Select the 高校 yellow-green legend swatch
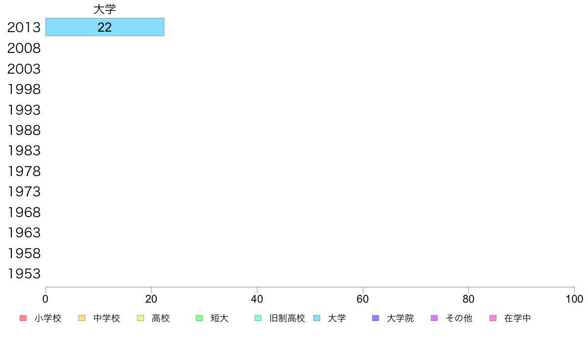Image resolution: width=588 pixels, height=364 pixels. pyautogui.click(x=141, y=318)
